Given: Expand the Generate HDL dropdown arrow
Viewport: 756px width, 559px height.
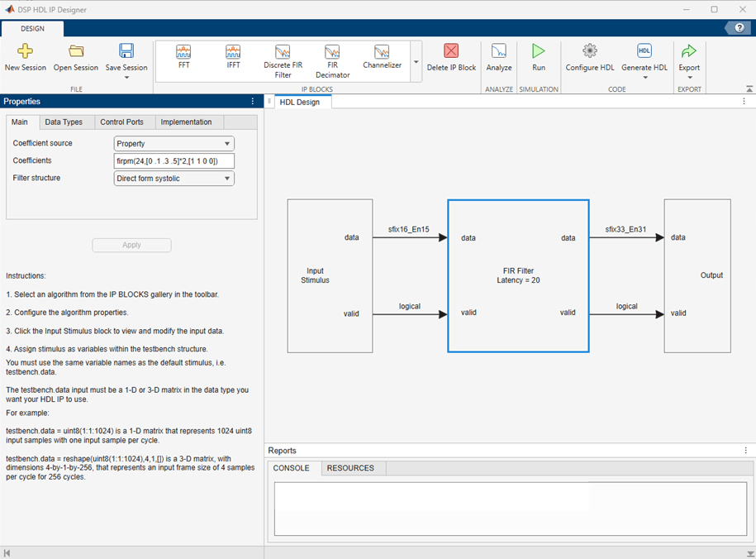Looking at the screenshot, I should pos(645,77).
